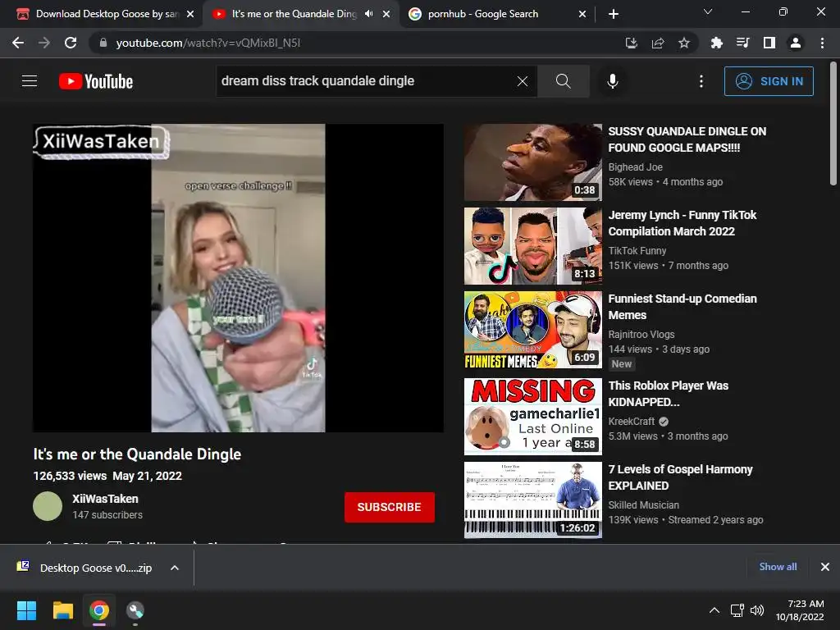The image size is (840, 630).
Task: Click the Skilled Musician channel name
Action: click(x=643, y=504)
